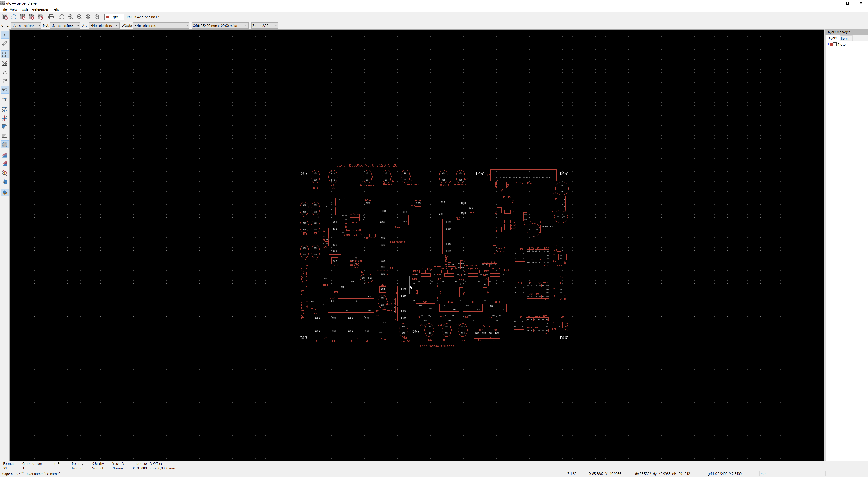Open the Print dialog via printer icon

coord(51,16)
